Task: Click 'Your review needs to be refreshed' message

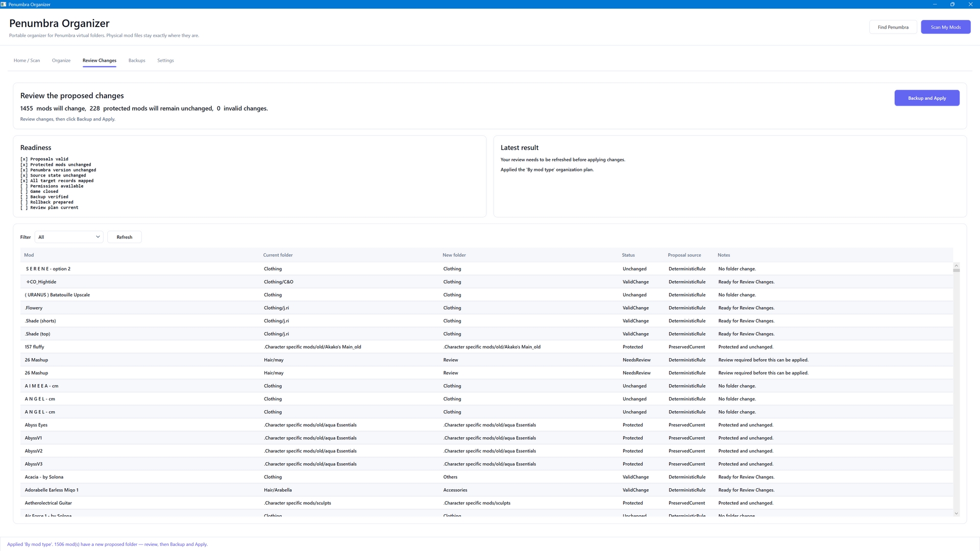Action: pos(562,160)
